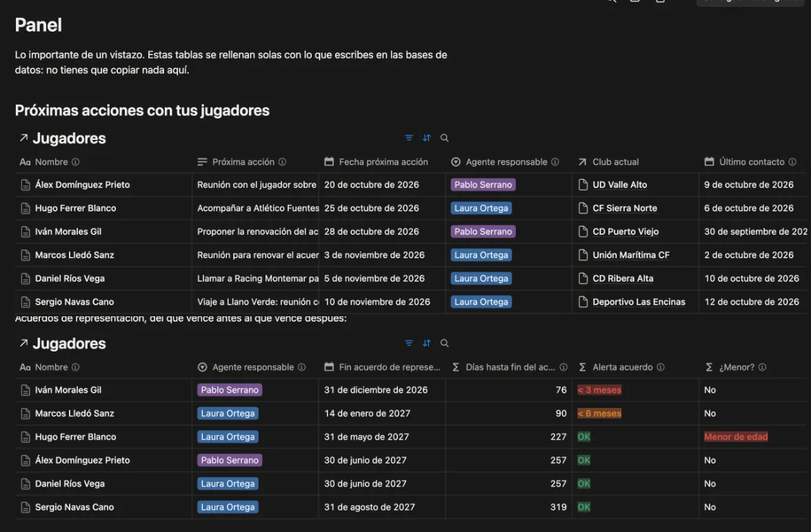Select the '< 6 meses' alert cell
The image size is (811, 532).
635,413
